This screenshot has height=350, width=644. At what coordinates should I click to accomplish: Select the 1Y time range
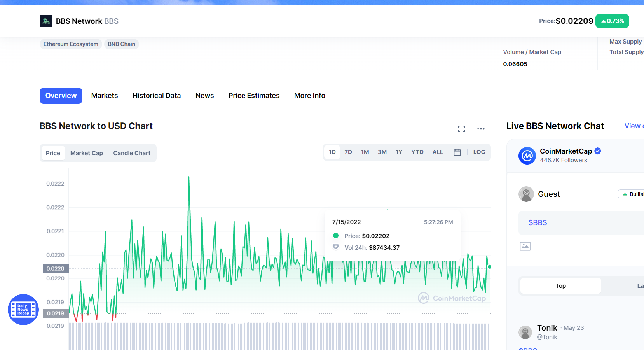click(399, 152)
